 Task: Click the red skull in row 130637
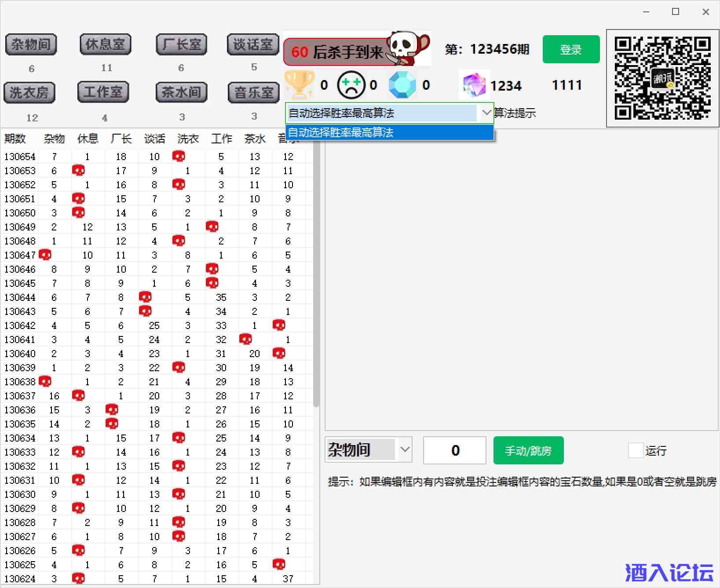[78, 395]
